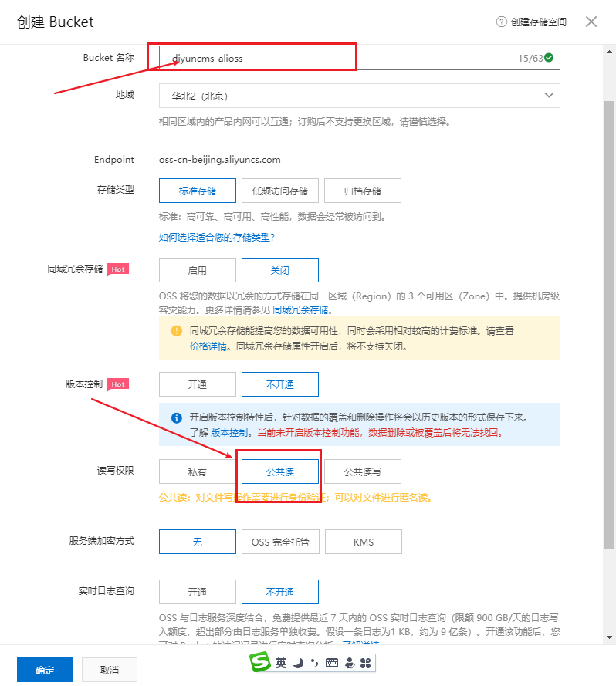Open 如何选择适合您的存储类型 link

(217, 237)
